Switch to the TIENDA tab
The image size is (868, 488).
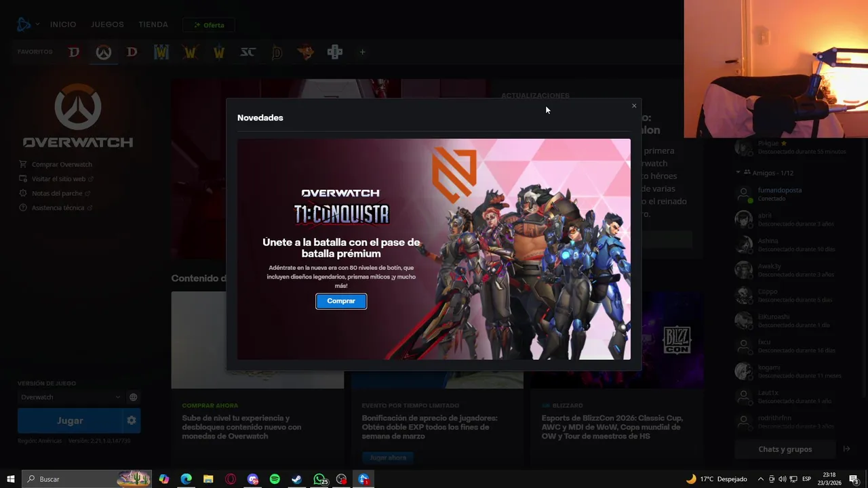153,24
